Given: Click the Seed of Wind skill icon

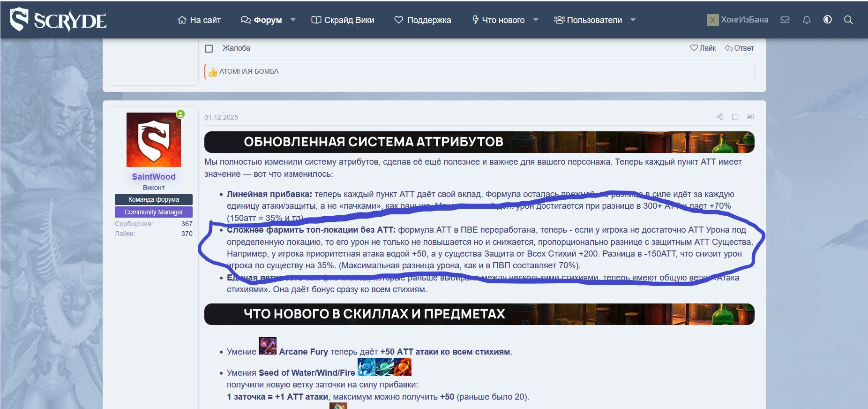Looking at the screenshot, I should coord(384,367).
